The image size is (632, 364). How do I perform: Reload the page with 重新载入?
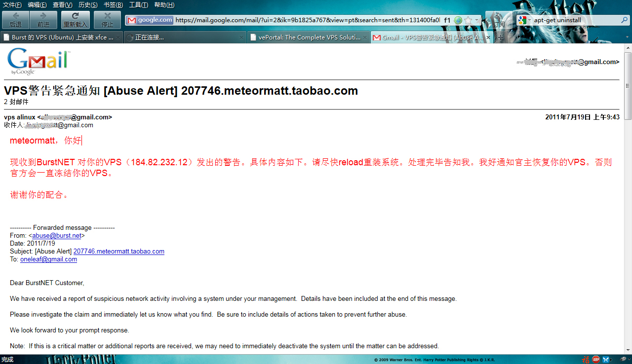[75, 20]
